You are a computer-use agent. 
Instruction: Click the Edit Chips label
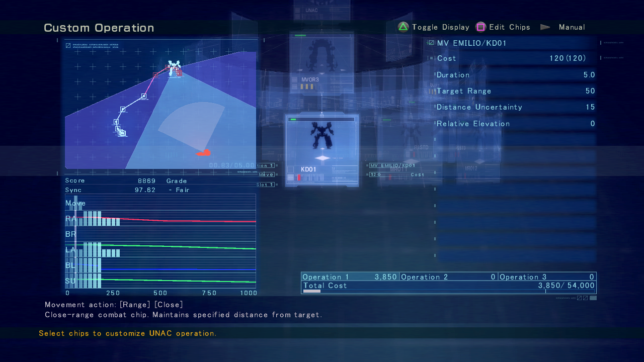[x=509, y=27]
